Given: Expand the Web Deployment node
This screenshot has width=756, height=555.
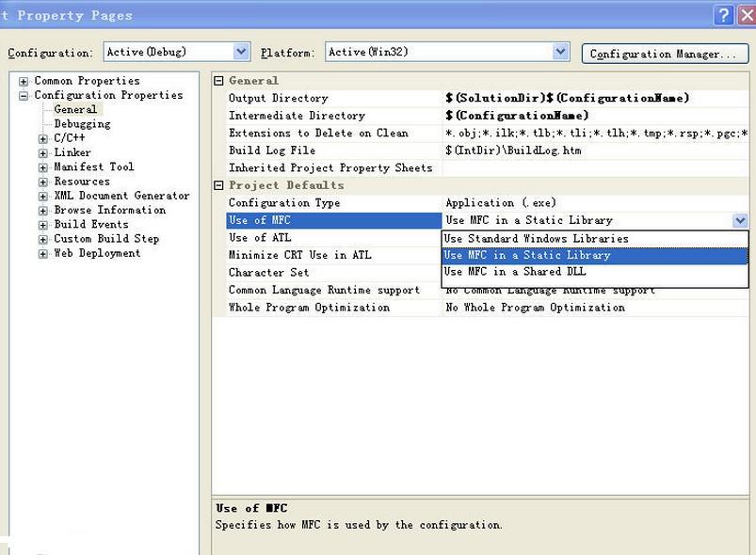Looking at the screenshot, I should (x=43, y=254).
